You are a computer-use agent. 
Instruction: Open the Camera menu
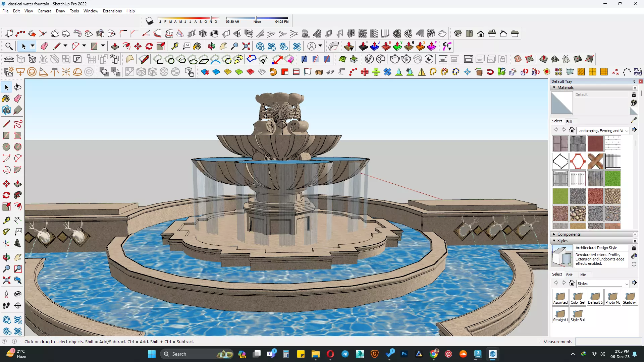(44, 11)
